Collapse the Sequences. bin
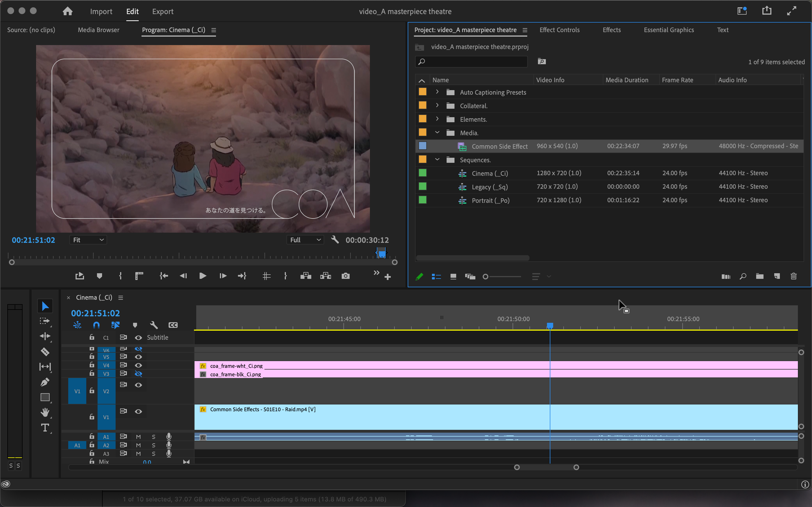Screen dimensions: 812x507 (x=437, y=160)
